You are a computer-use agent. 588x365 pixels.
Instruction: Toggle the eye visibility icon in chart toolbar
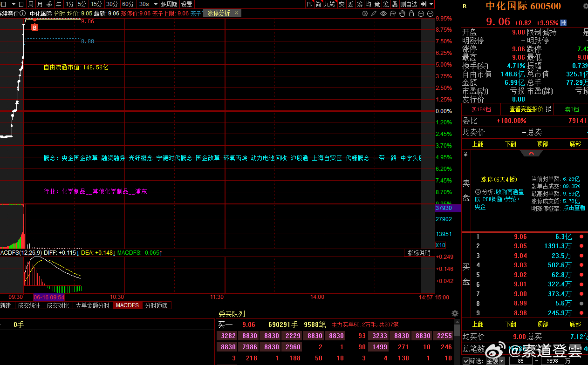point(383,14)
